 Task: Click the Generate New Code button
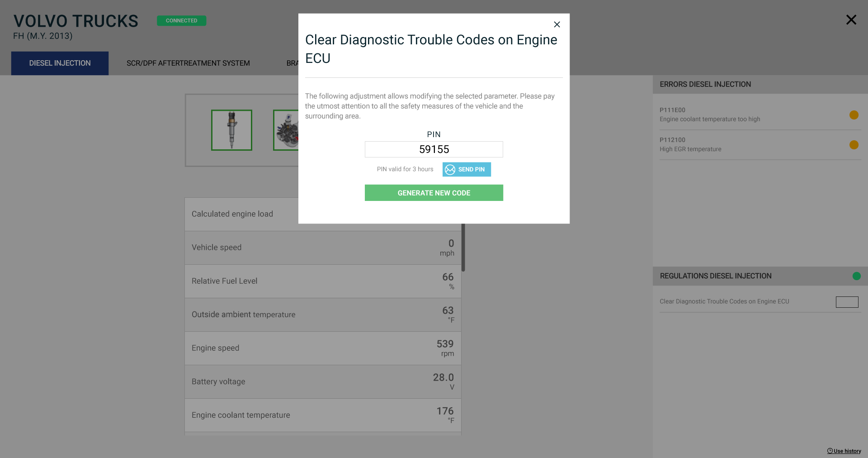coord(434,193)
